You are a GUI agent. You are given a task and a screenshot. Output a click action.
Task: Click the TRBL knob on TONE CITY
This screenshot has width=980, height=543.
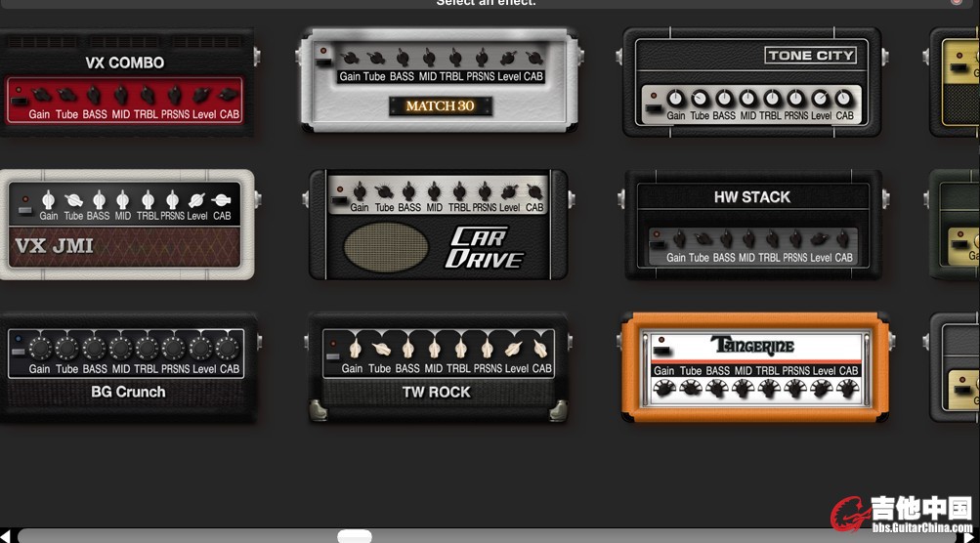(772, 99)
